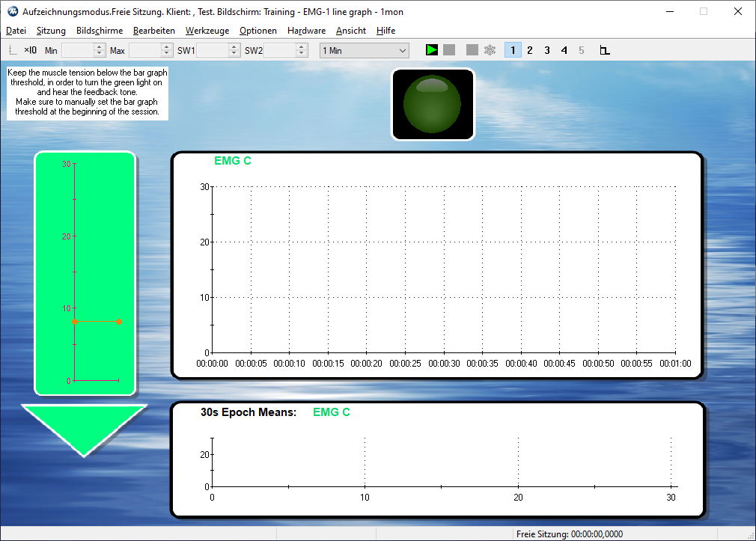Increase the Min value with up arrow
Viewport: 756px width, 541px height.
[100, 47]
